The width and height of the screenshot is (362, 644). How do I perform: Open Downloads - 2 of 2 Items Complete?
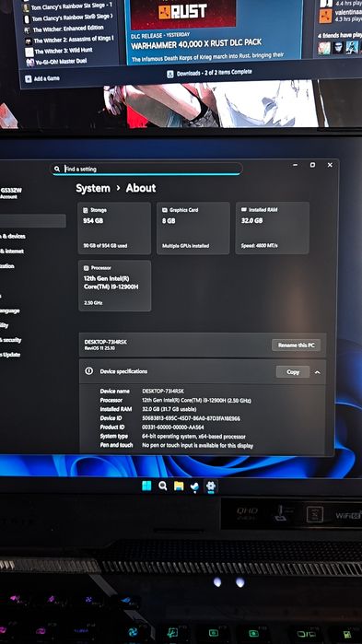click(209, 73)
